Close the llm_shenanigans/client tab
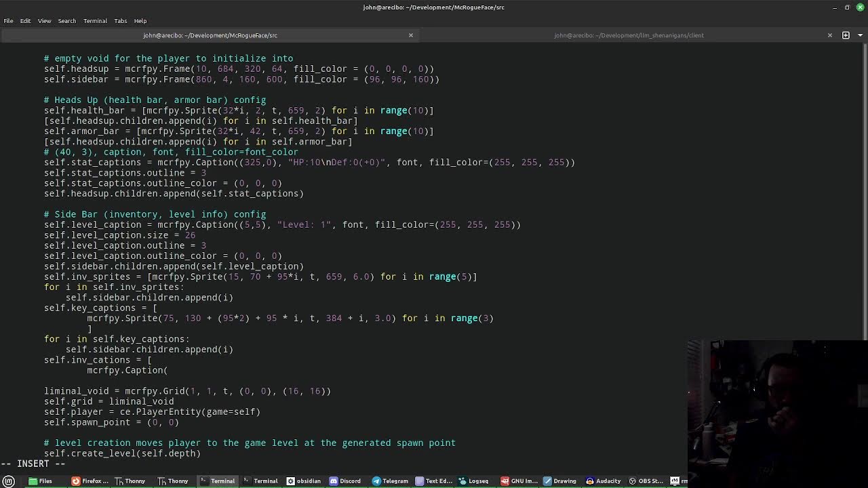The height and width of the screenshot is (488, 868). 829,35
